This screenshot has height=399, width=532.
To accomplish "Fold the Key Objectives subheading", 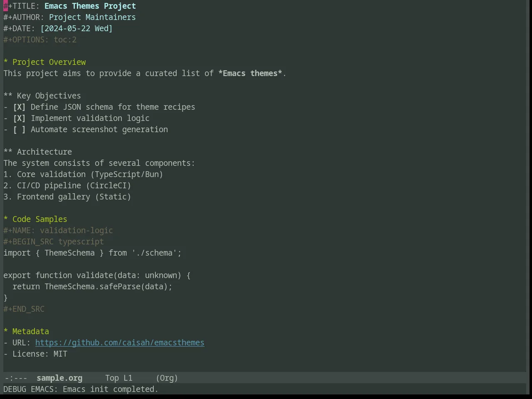I will pyautogui.click(x=42, y=96).
